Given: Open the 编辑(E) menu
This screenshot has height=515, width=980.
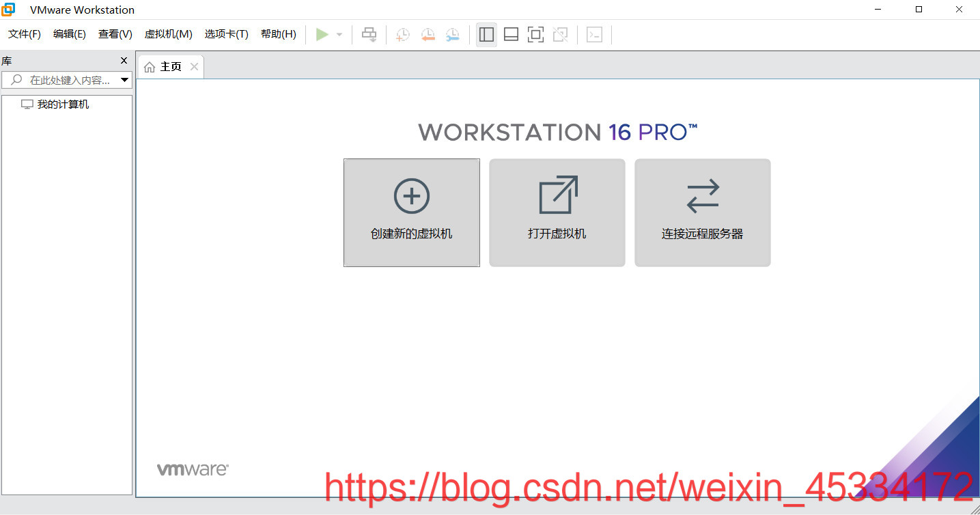Looking at the screenshot, I should [70, 34].
